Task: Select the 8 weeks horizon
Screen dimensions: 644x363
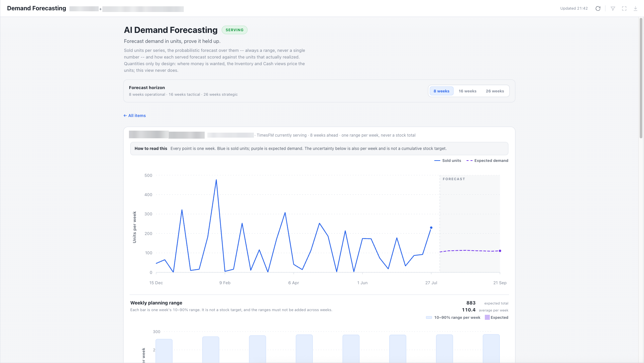Action: [x=441, y=91]
